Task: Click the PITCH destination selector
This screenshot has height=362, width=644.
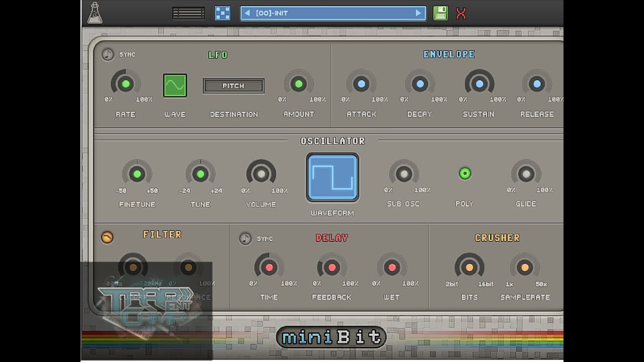Action: 233,85
